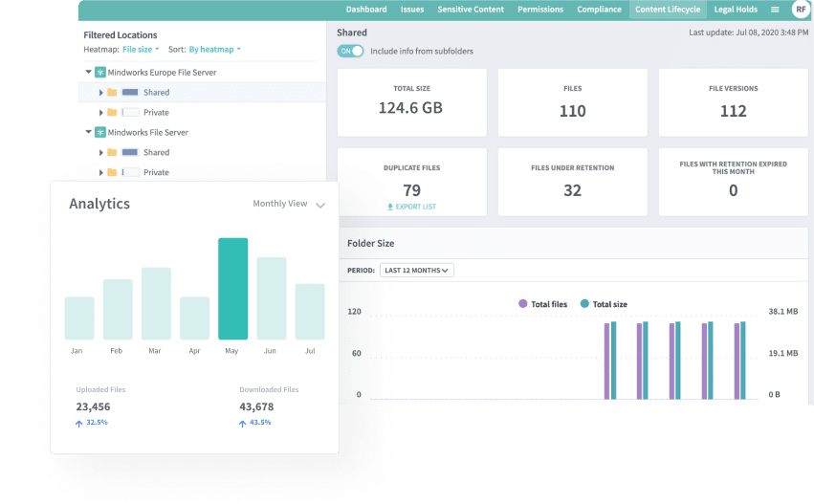Click the Folder Size section heading
Screen dimensions: 814x504
click(x=371, y=244)
